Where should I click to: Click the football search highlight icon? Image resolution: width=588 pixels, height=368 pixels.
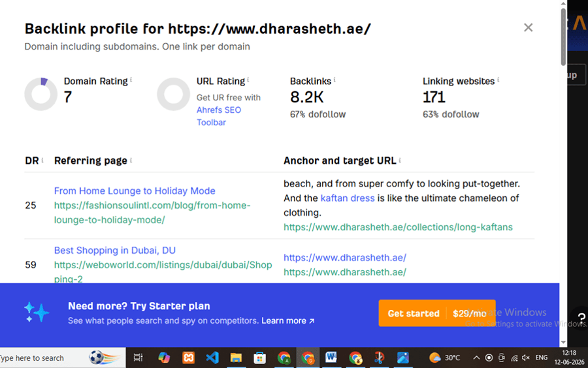(105, 358)
